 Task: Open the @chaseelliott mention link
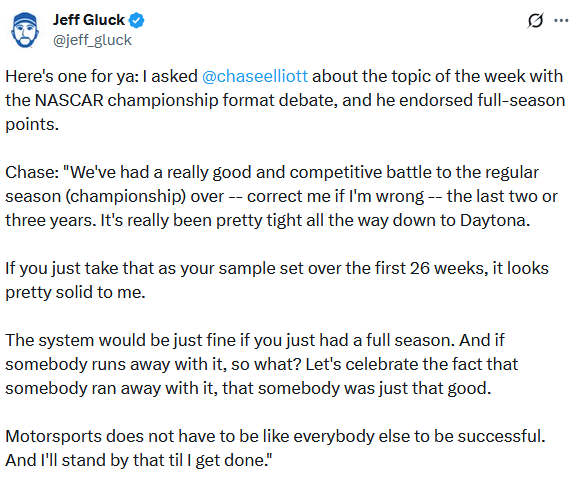point(255,76)
